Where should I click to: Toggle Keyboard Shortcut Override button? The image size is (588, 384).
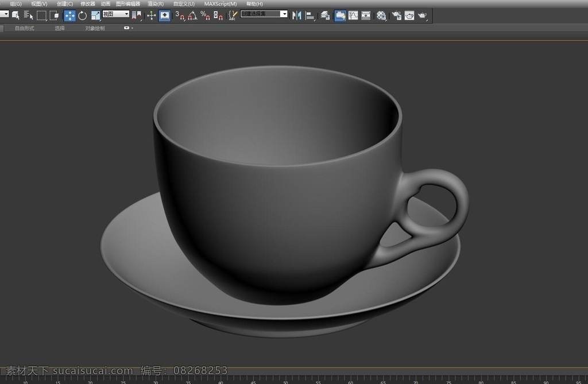pyautogui.click(x=164, y=15)
